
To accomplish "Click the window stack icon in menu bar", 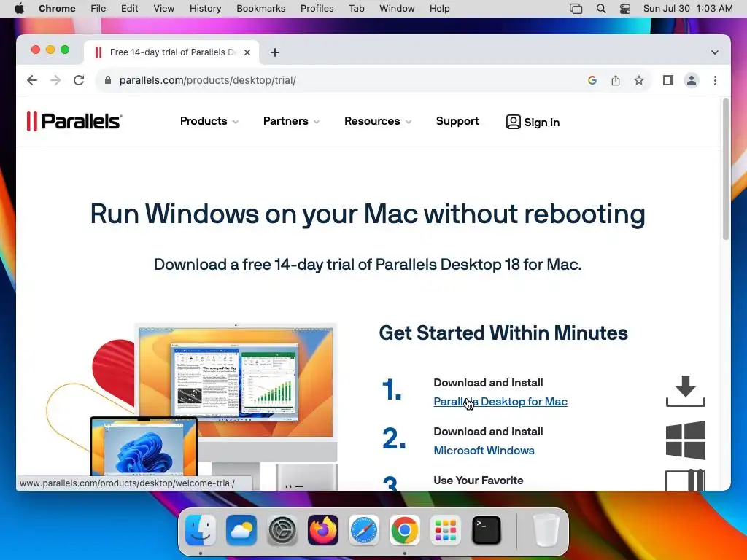I will point(576,9).
